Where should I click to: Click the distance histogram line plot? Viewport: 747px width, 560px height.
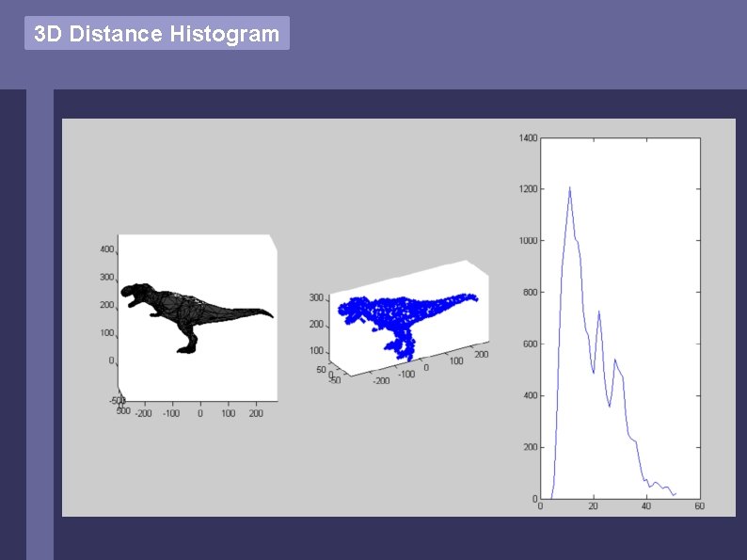[620, 318]
